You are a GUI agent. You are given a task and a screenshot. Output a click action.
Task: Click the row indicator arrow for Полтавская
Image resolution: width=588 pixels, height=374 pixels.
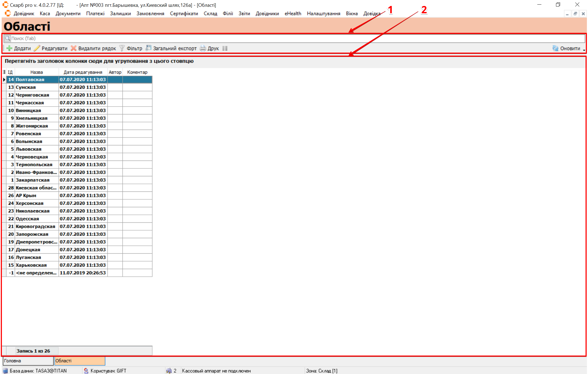4,79
